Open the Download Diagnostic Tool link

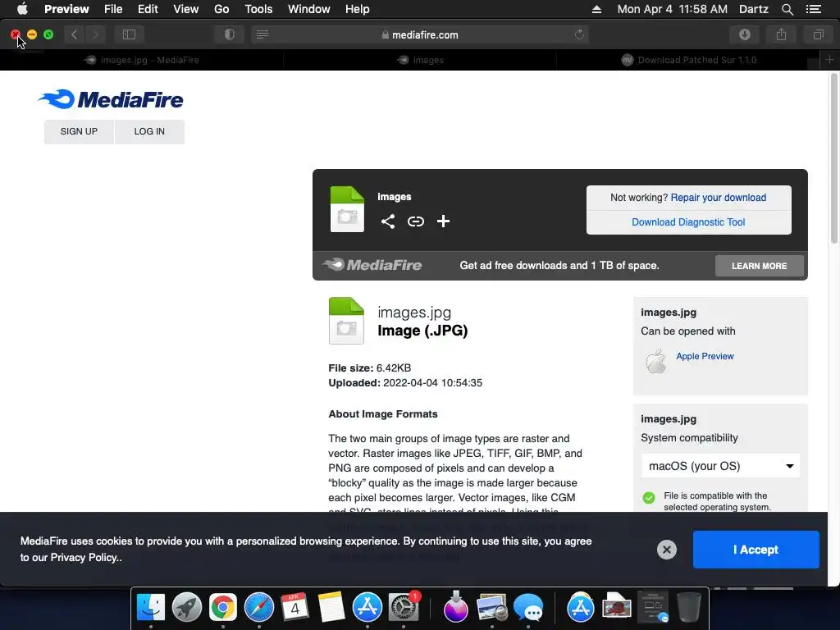tap(688, 222)
